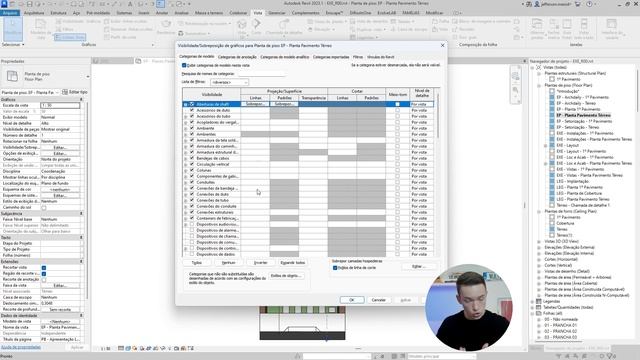Click the view icon beside EP - Planta 1º Pavimento
This screenshot has width=640, height=360.
point(552,109)
